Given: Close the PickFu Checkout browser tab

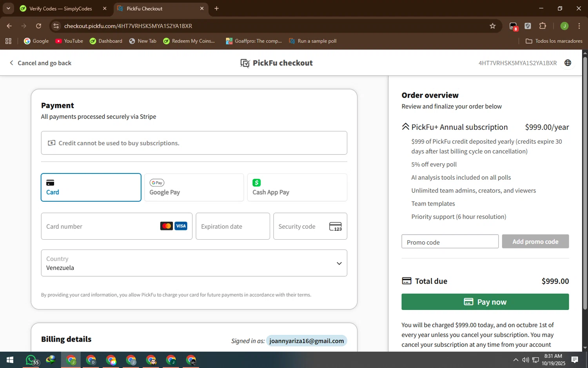Looking at the screenshot, I should point(202,9).
